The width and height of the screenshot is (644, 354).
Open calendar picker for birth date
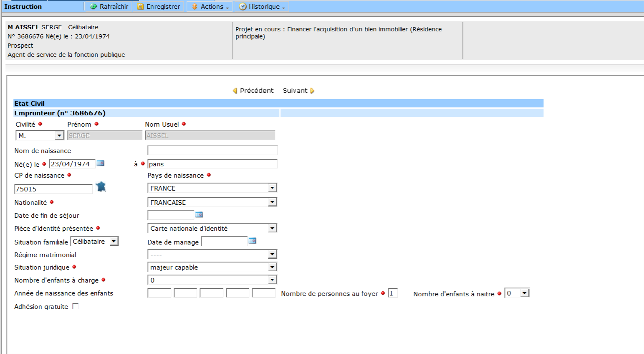pos(101,163)
